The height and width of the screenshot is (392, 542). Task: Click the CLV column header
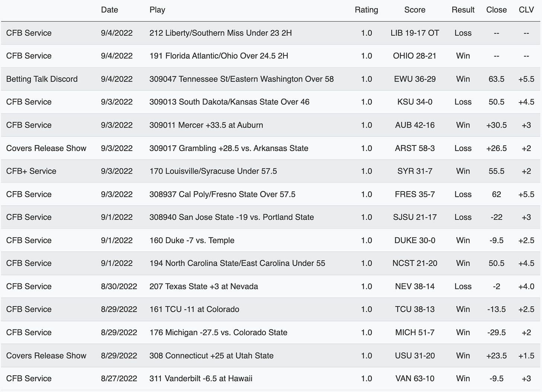(x=526, y=10)
